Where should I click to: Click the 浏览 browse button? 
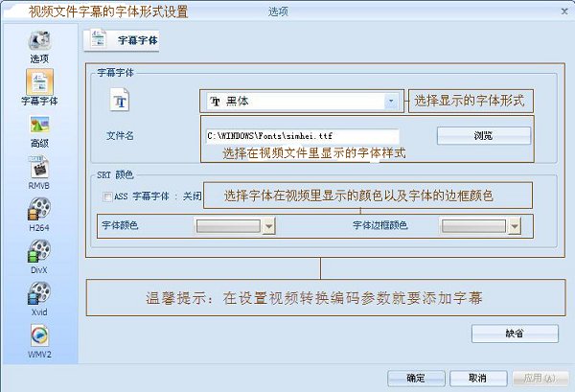click(483, 136)
